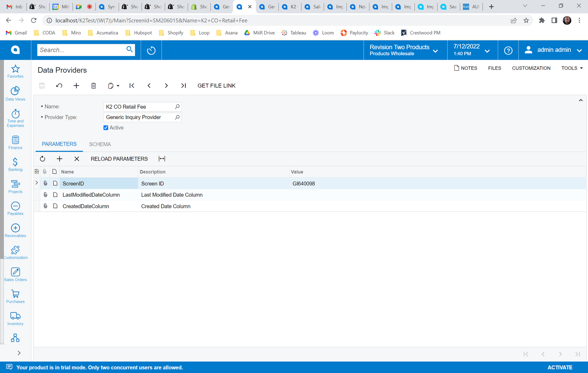588x373 pixels.
Task: Open the Finance module in the sidebar
Action: pyautogui.click(x=15, y=142)
